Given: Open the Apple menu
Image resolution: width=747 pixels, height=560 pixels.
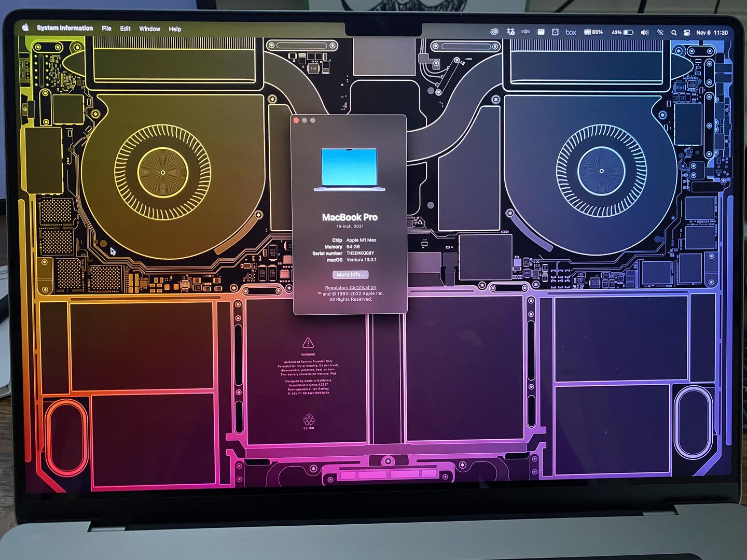Looking at the screenshot, I should pos(25,27).
